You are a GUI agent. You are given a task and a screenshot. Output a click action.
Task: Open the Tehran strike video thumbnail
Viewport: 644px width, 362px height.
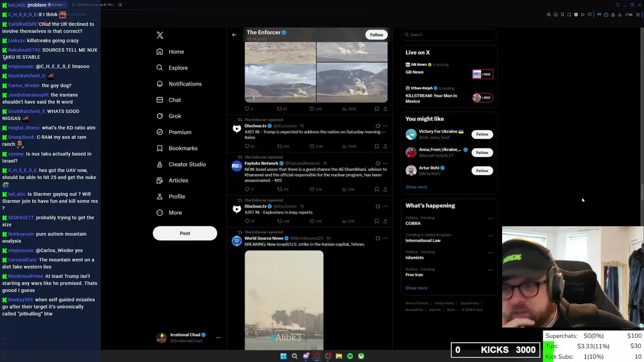click(x=284, y=300)
